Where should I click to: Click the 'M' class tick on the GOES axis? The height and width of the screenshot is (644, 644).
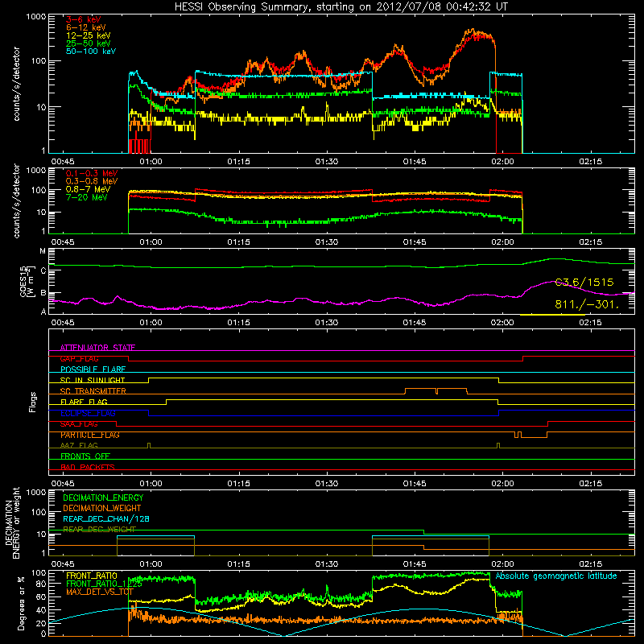pyautogui.click(x=43, y=251)
